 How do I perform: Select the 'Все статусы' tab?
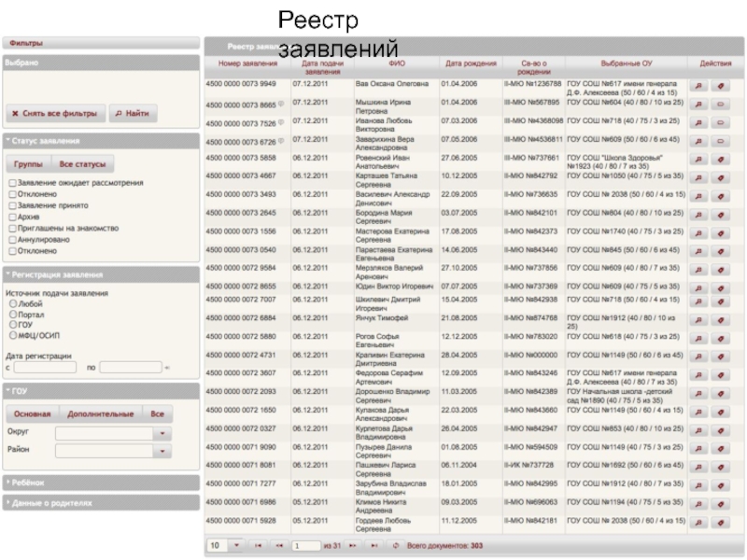[x=83, y=163]
